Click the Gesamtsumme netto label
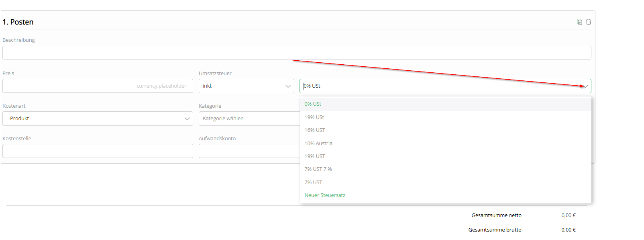Image resolution: width=644 pixels, height=240 pixels. point(496,215)
